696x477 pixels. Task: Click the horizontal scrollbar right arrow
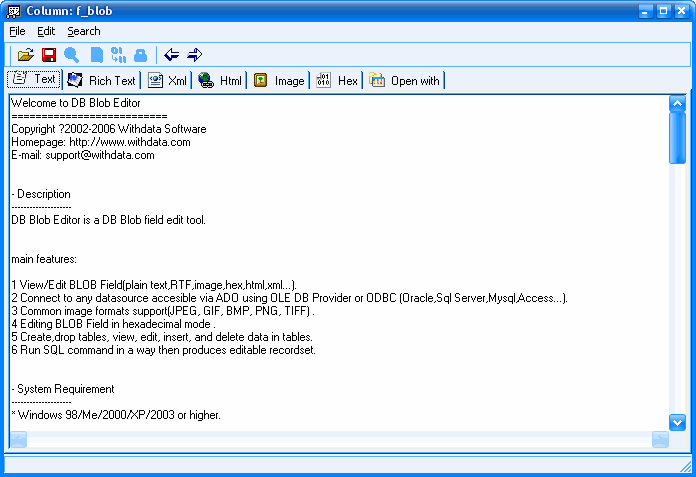tap(660, 440)
